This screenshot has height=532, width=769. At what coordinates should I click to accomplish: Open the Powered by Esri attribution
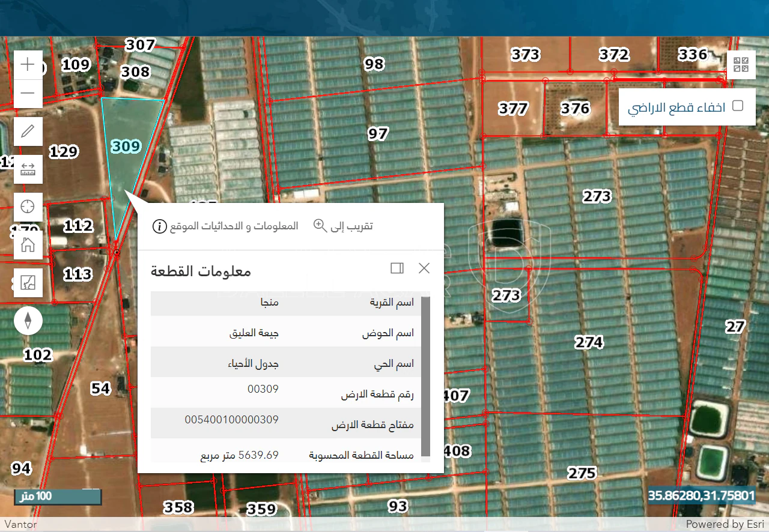pos(726,524)
